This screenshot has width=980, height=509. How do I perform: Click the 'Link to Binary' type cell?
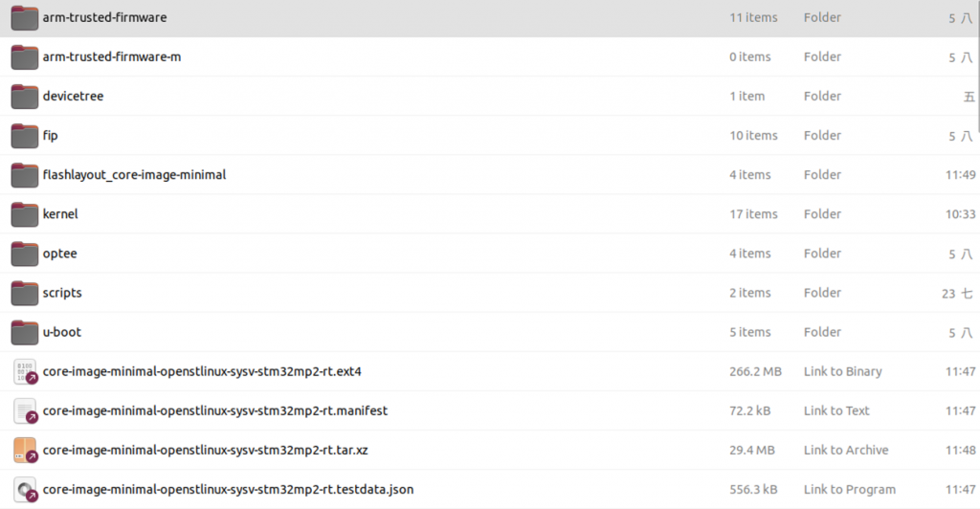(x=842, y=371)
